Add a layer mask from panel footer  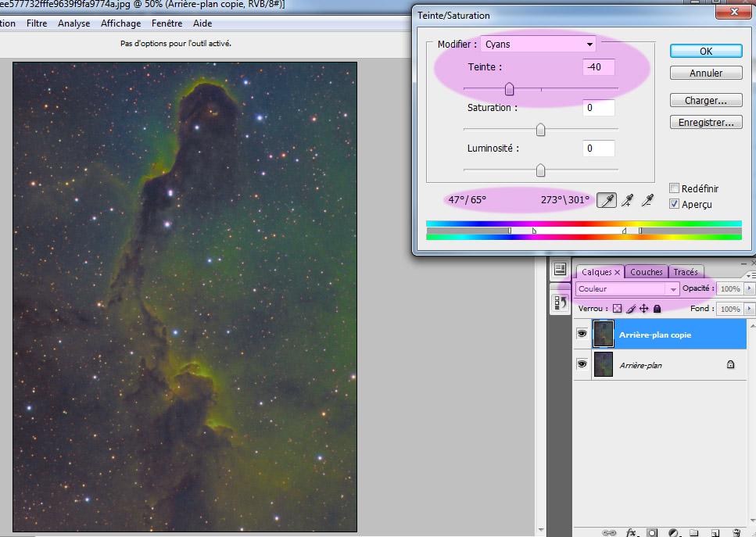coord(652,532)
